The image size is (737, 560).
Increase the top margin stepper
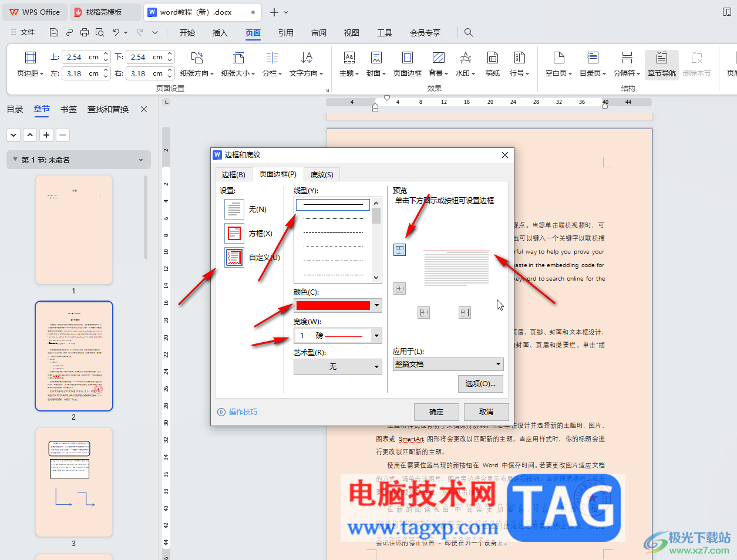coord(106,54)
